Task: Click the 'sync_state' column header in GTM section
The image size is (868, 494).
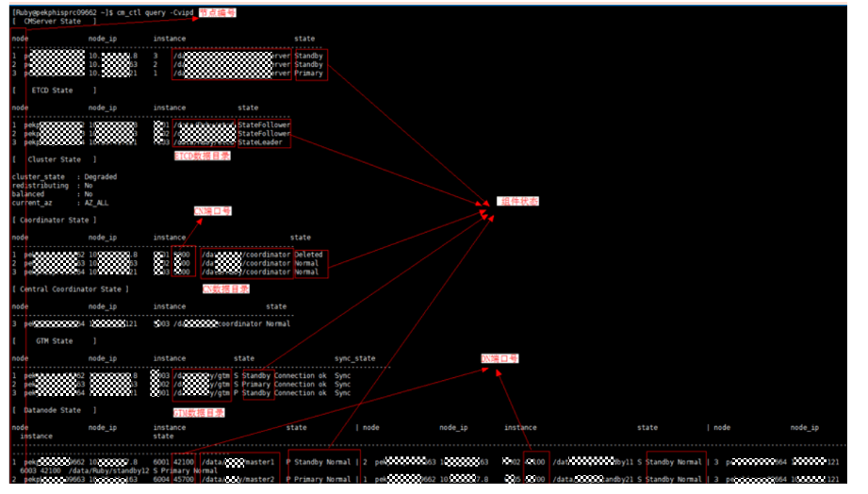Action: tap(355, 358)
